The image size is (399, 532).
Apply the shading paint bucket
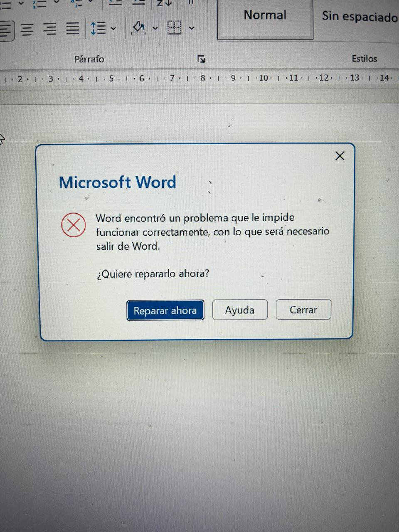tap(138, 28)
